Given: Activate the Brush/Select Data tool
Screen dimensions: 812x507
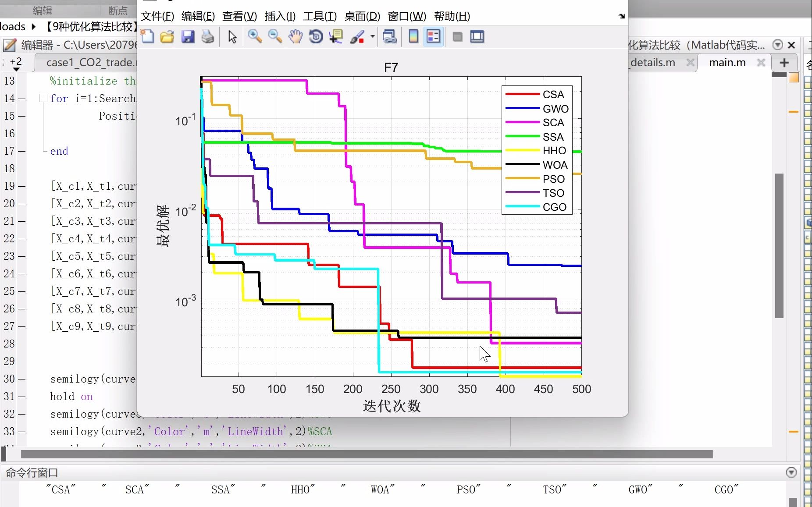Looking at the screenshot, I should click(x=357, y=36).
